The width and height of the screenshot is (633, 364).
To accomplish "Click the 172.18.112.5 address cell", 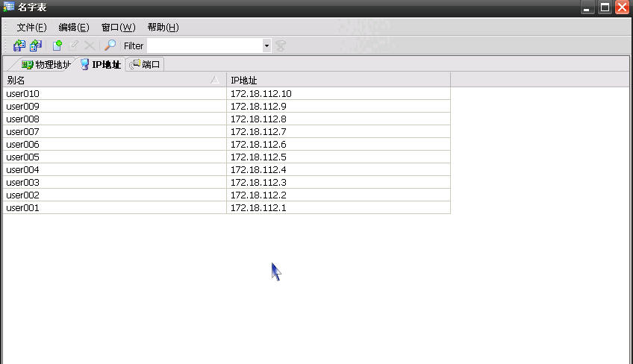I will [338, 157].
